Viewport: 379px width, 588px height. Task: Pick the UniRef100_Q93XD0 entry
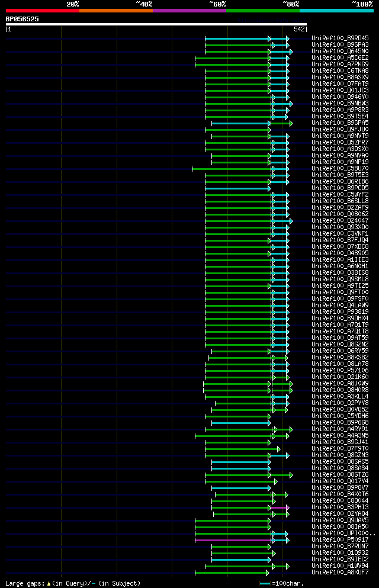pos(340,227)
